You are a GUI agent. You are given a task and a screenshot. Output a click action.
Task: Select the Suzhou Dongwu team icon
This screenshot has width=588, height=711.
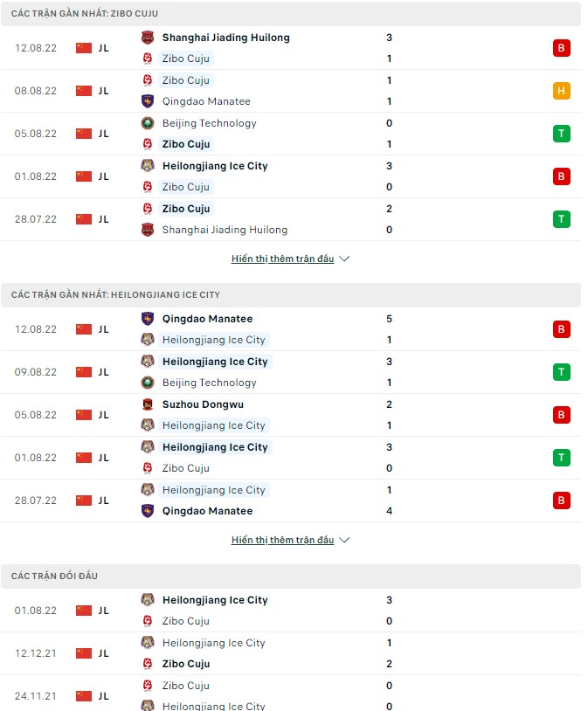click(149, 404)
